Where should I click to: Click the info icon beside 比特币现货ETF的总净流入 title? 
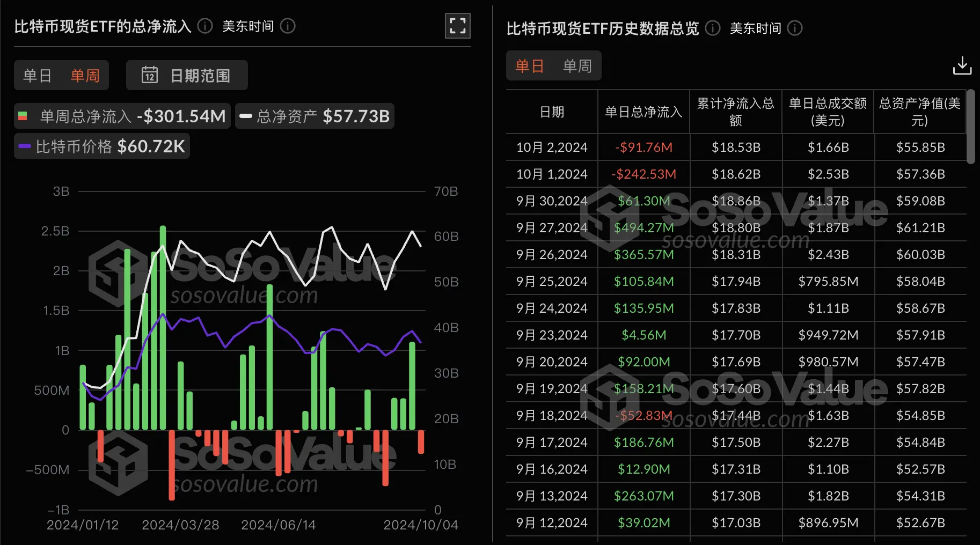(204, 25)
